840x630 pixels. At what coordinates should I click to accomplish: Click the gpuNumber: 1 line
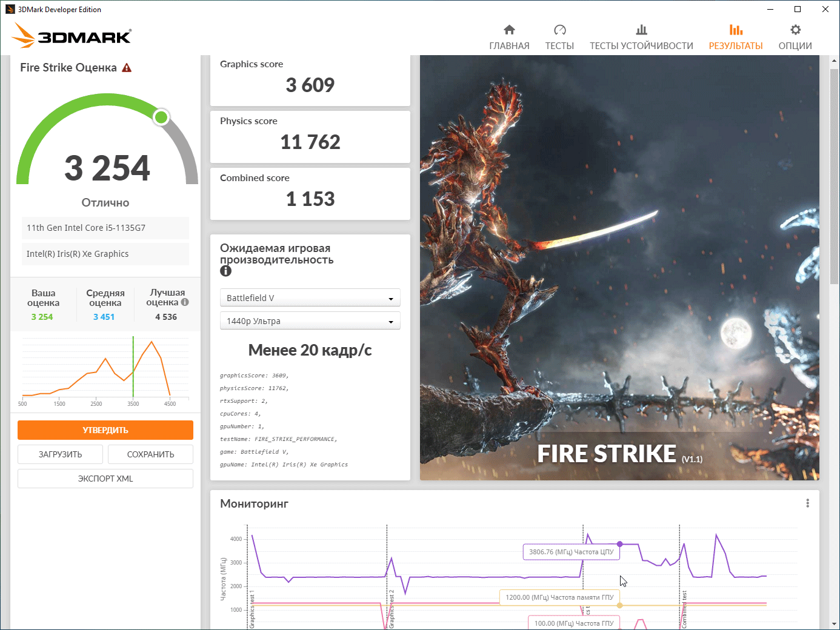[242, 426]
